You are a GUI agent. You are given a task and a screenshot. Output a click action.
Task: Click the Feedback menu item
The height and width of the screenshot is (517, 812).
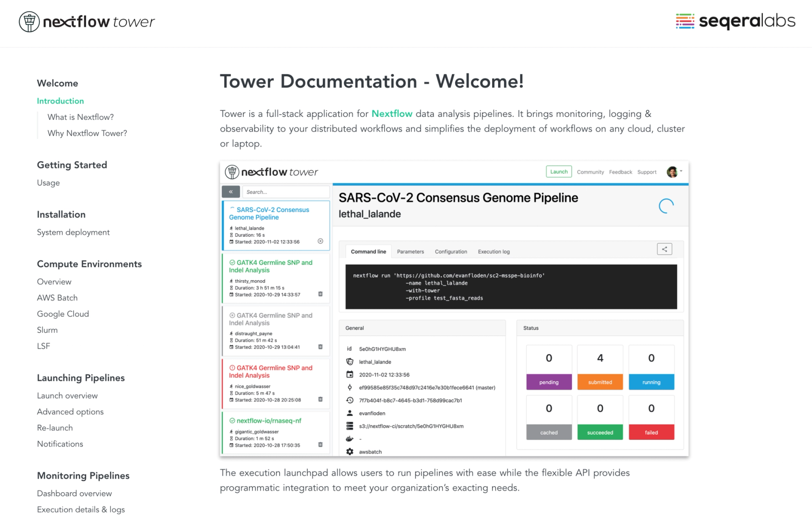point(621,172)
